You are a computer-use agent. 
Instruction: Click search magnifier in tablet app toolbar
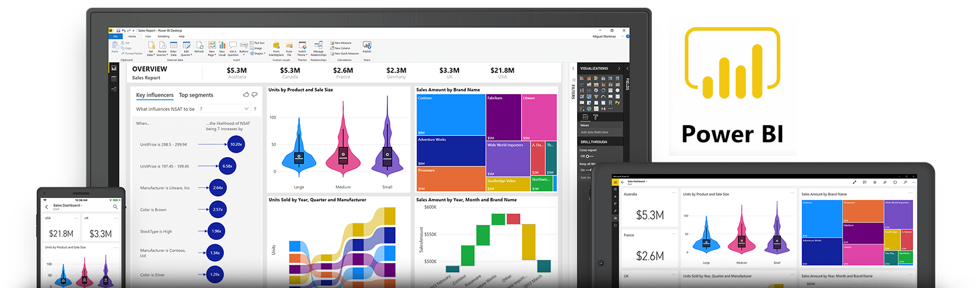pyautogui.click(x=905, y=182)
